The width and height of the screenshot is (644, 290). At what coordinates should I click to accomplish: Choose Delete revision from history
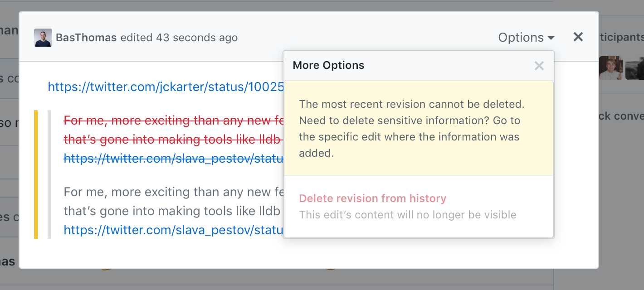pos(372,198)
